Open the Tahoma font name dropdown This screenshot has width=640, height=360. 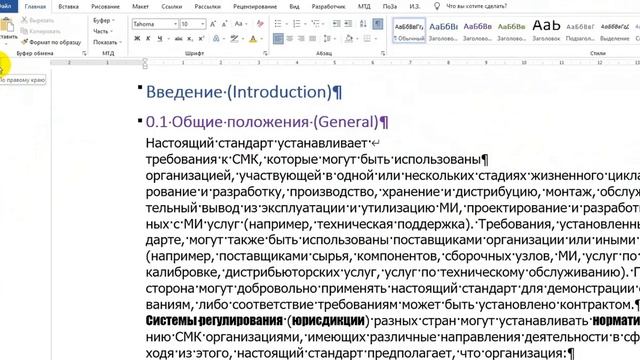pos(175,24)
